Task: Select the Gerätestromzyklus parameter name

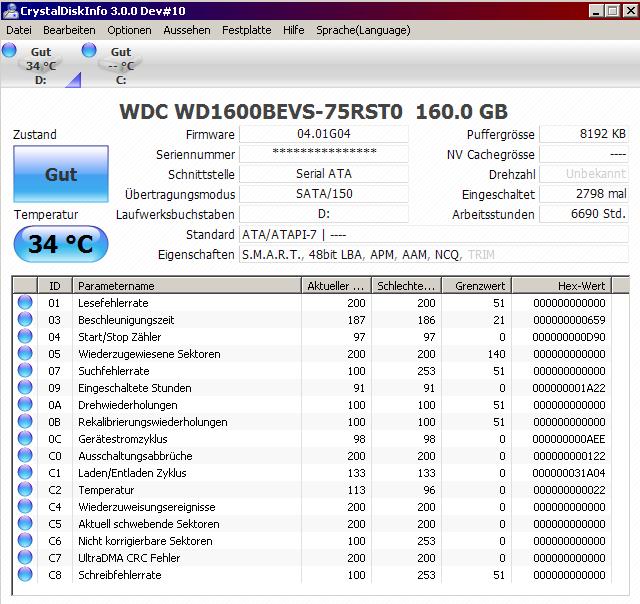Action: pos(122,439)
